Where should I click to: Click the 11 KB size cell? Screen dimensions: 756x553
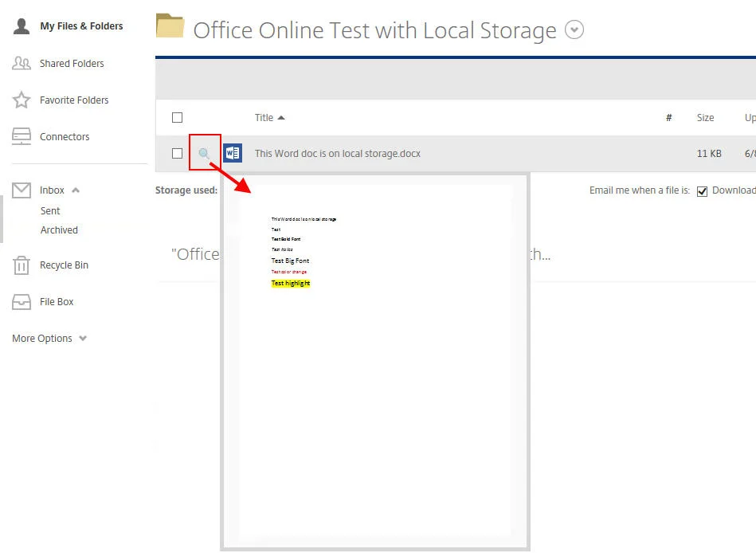click(709, 153)
